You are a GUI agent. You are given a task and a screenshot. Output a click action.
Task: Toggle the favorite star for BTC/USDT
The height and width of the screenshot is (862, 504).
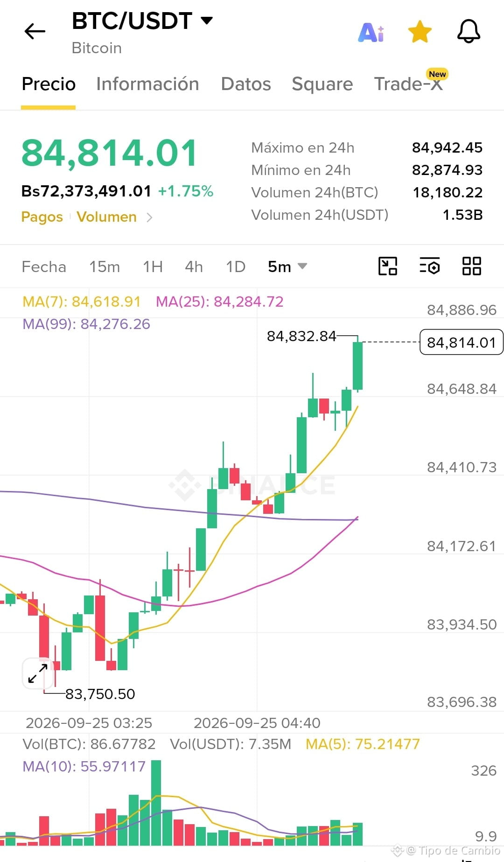(x=420, y=32)
